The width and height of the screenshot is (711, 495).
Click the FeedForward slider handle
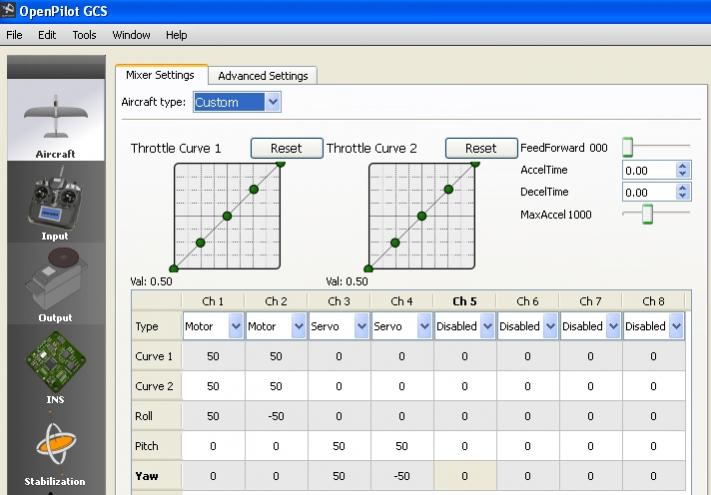pos(628,148)
